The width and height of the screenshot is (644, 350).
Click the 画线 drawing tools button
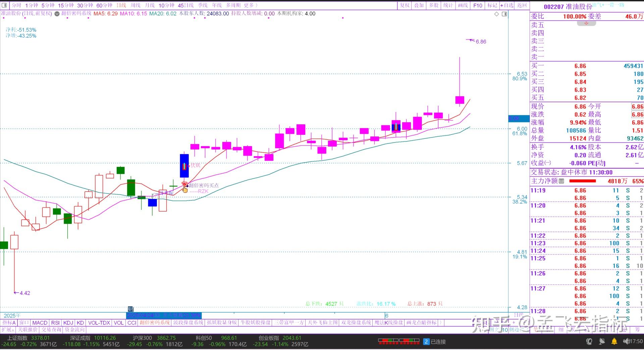tap(463, 5)
